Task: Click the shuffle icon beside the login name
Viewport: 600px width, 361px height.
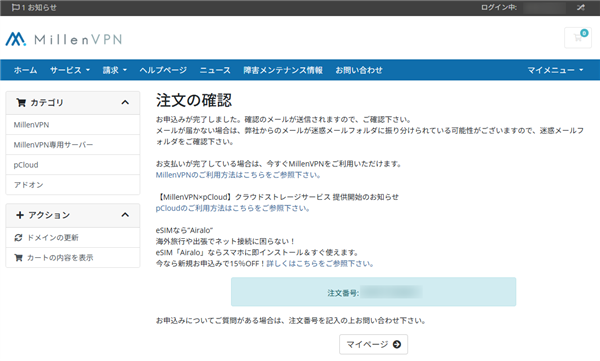Action: coord(580,7)
